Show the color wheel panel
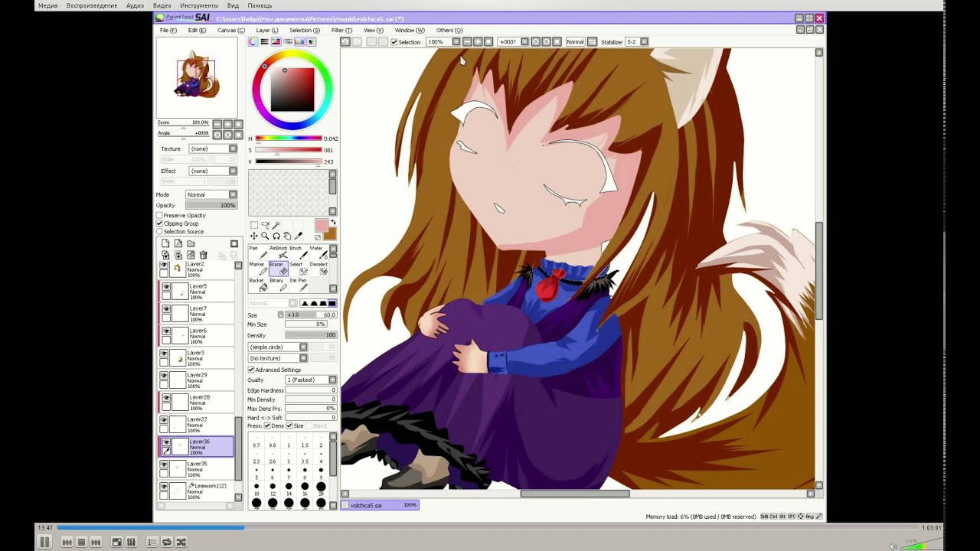The height and width of the screenshot is (551, 980). point(253,41)
